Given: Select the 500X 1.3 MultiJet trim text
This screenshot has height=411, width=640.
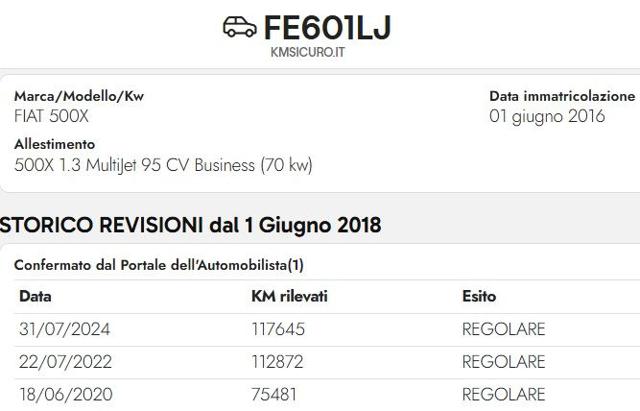Looking at the screenshot, I should (x=163, y=165).
